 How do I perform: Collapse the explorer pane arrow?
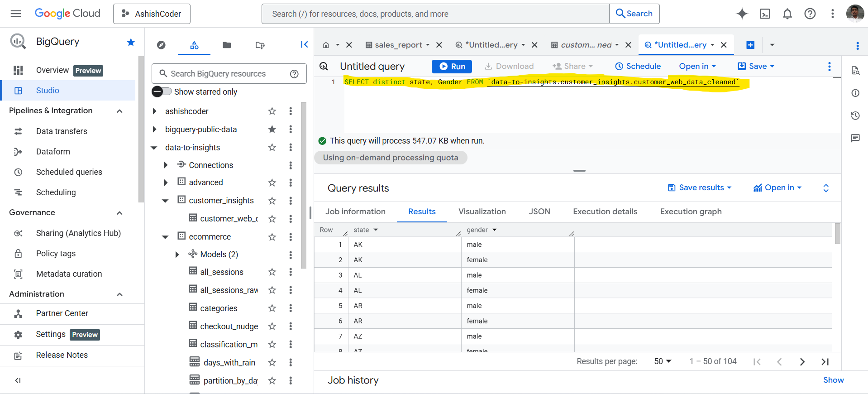pyautogui.click(x=304, y=44)
